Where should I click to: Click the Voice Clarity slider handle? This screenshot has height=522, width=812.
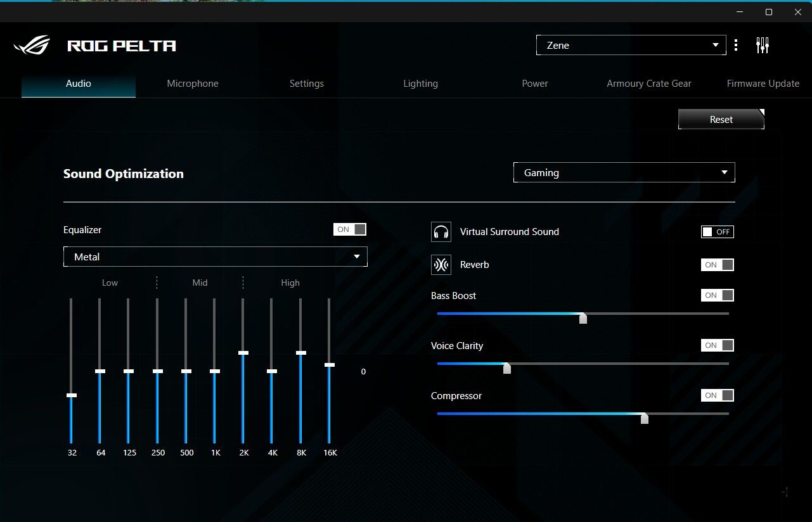tap(507, 368)
